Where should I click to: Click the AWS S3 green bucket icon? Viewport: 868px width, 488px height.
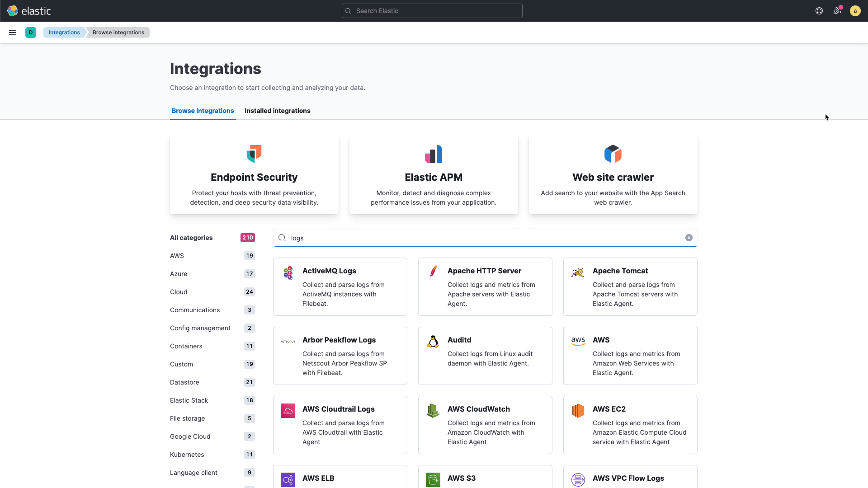433,480
